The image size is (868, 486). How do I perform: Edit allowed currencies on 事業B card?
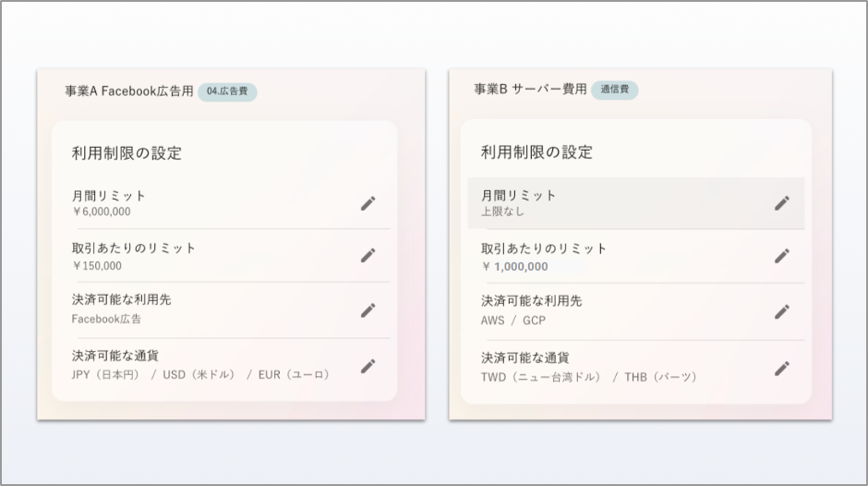pos(782,368)
